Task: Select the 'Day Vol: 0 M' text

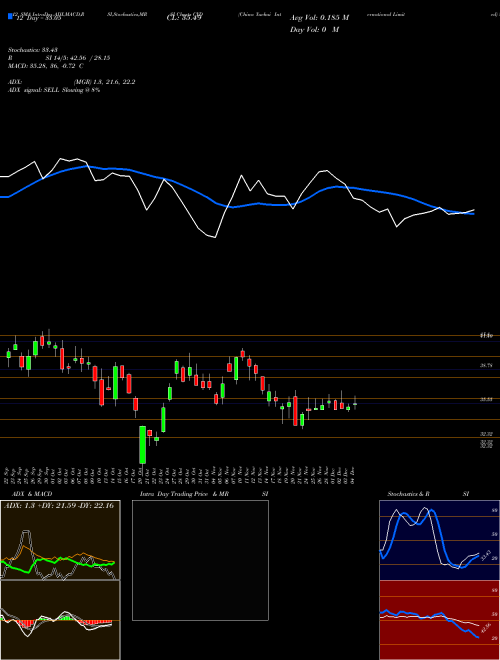Action: pyautogui.click(x=314, y=29)
